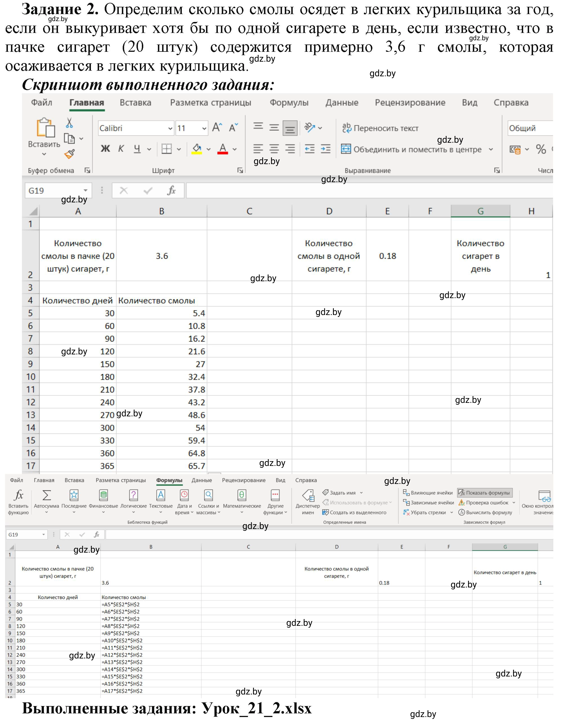Click the Percent style icon

pos(541,149)
